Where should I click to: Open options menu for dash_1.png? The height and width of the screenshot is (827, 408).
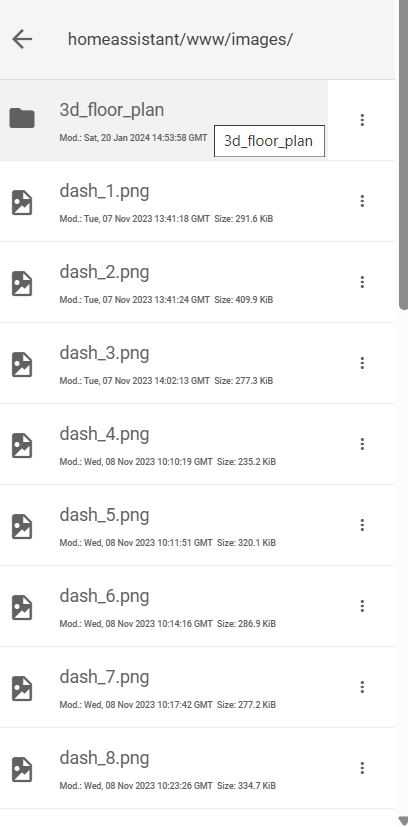362,201
